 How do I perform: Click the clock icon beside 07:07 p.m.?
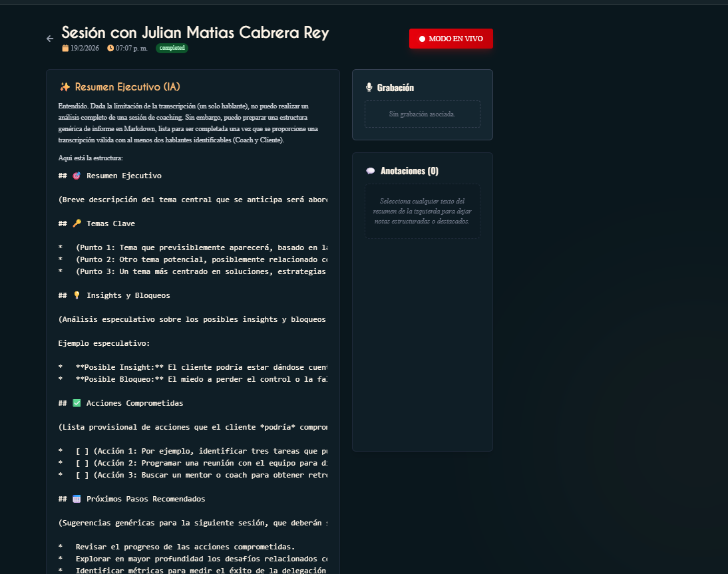click(x=110, y=48)
